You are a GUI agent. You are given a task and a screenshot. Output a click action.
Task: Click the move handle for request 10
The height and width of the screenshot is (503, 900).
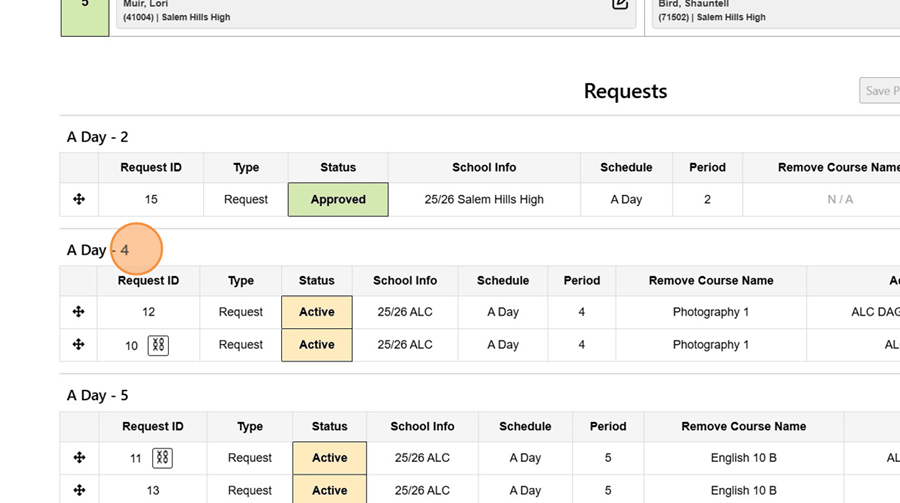point(78,345)
